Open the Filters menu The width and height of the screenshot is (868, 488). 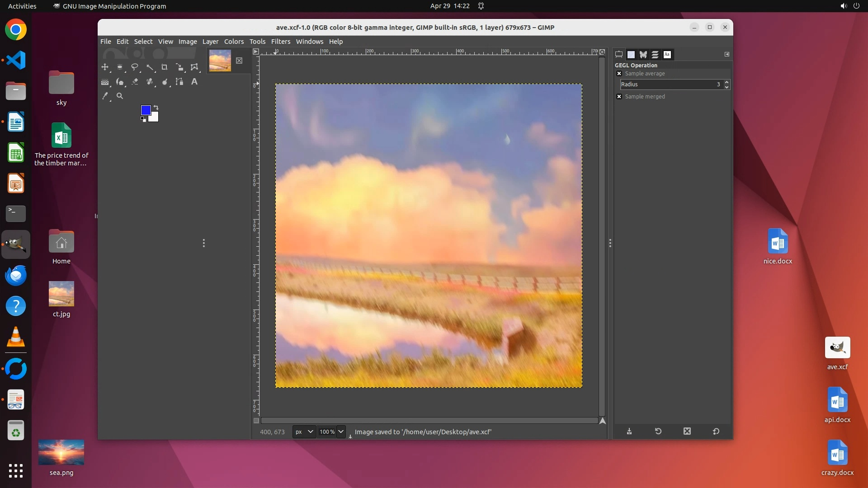point(280,42)
